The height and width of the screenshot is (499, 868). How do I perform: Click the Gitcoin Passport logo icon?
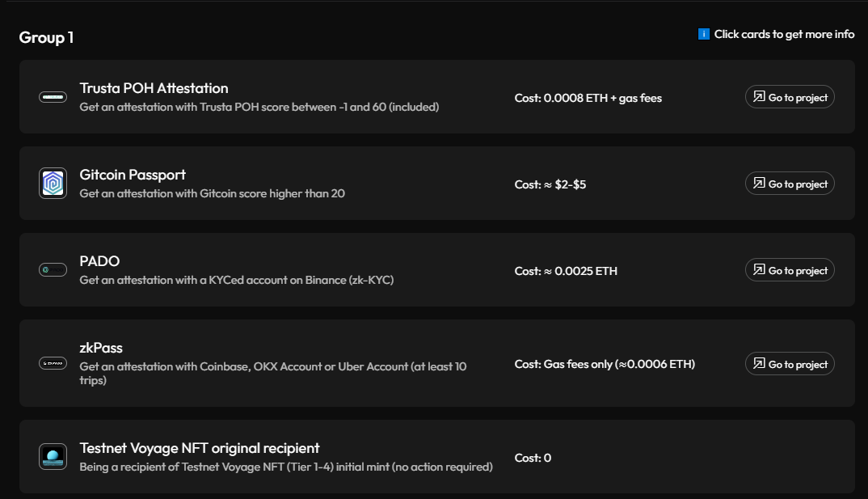pos(53,184)
